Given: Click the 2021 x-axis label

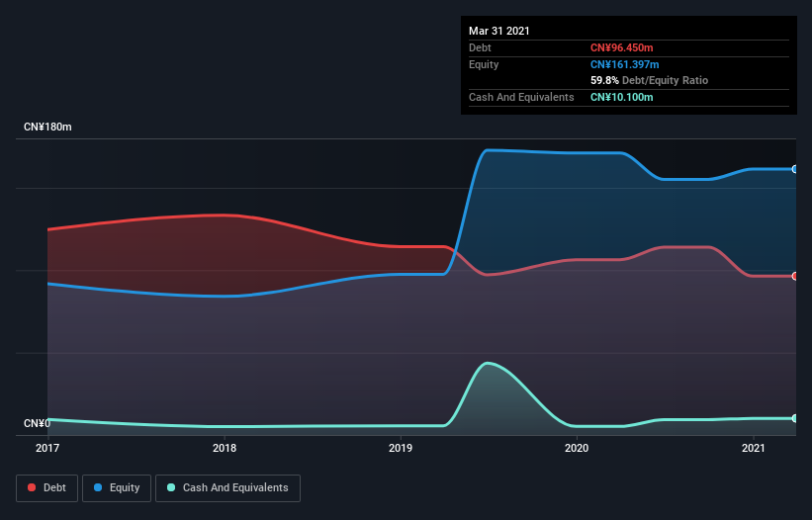Looking at the screenshot, I should click(753, 448).
